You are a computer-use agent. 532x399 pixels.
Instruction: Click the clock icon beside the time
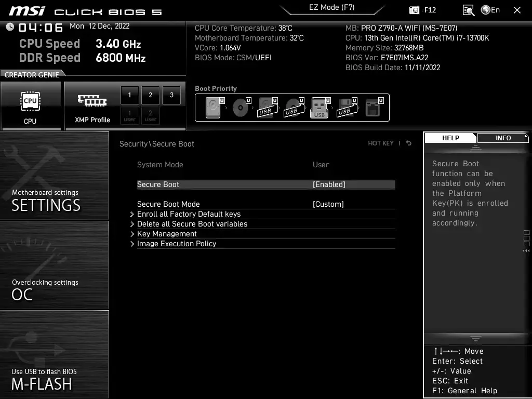tap(10, 27)
